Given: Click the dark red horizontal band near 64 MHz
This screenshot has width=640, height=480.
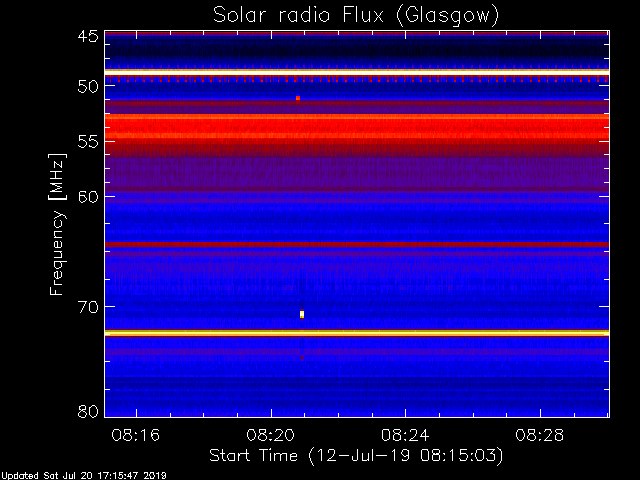Looking at the screenshot, I should [x=357, y=244].
